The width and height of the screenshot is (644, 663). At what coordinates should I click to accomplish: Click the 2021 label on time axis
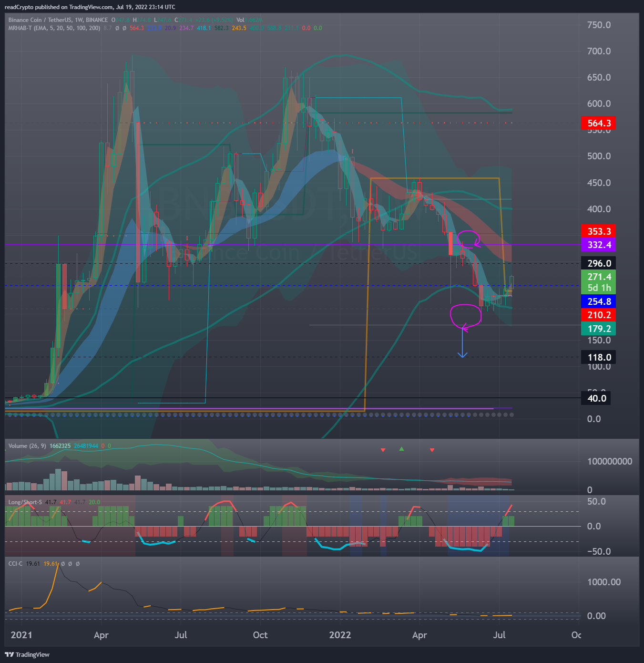point(21,635)
